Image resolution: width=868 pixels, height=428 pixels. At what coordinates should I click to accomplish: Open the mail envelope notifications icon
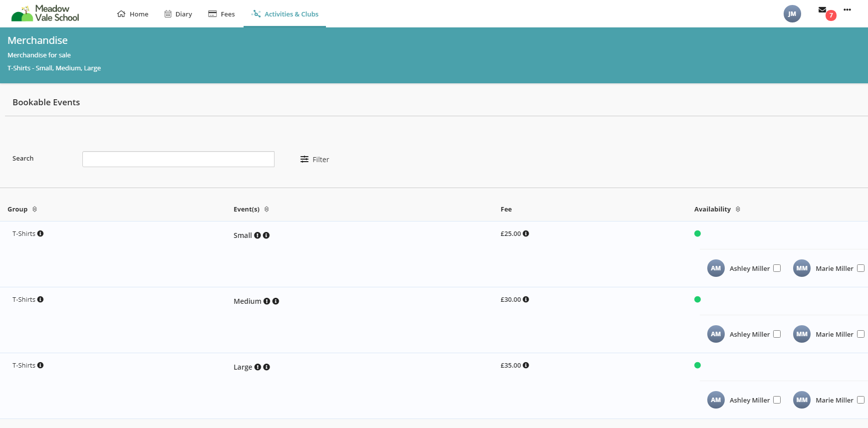tap(822, 10)
